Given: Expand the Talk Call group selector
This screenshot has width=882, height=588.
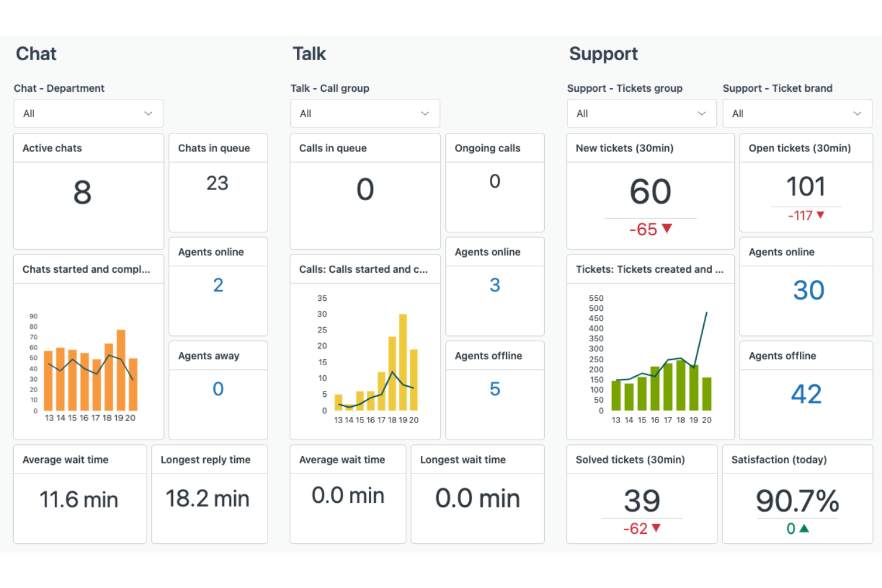Looking at the screenshot, I should pyautogui.click(x=365, y=113).
